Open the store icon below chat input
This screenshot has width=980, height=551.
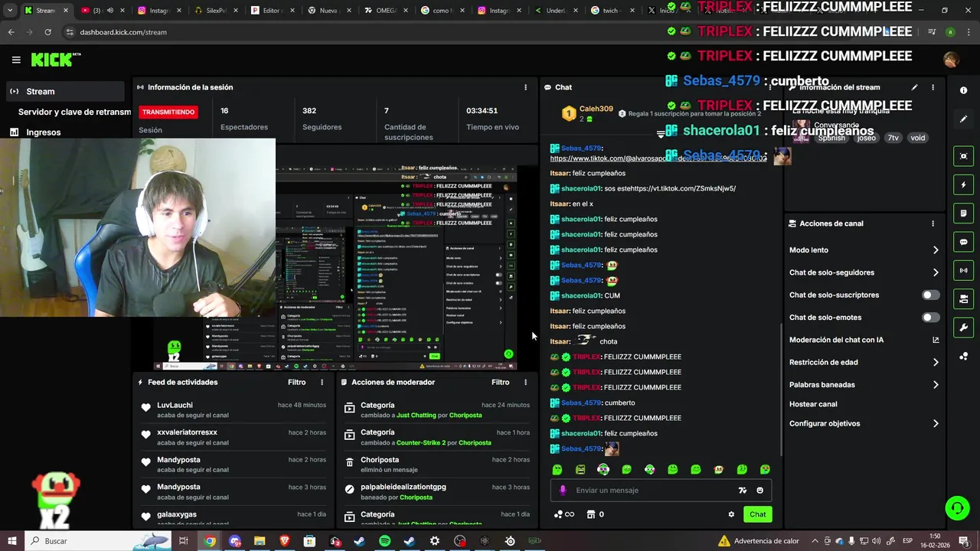(x=590, y=514)
